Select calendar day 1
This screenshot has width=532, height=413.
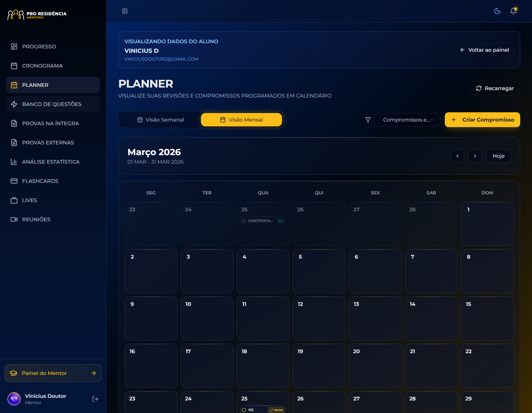[x=487, y=224]
